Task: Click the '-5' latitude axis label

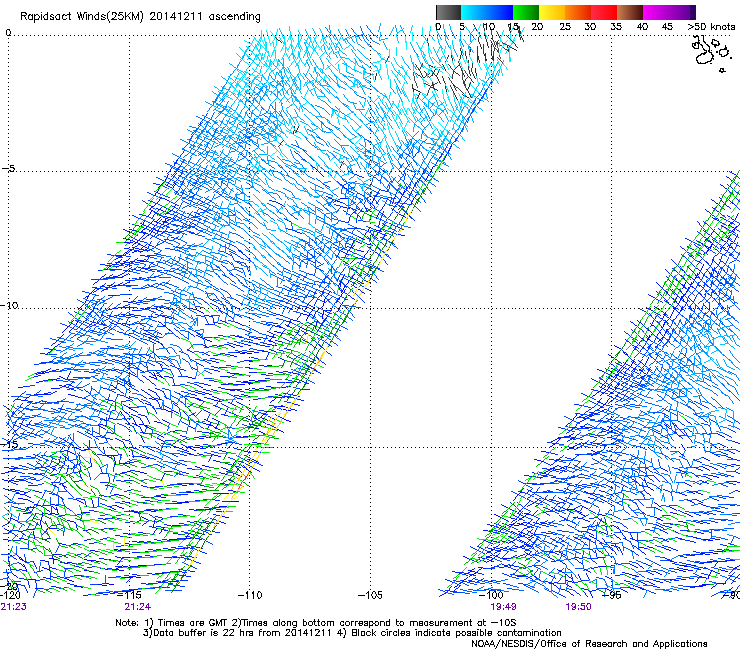Action: coord(8,168)
